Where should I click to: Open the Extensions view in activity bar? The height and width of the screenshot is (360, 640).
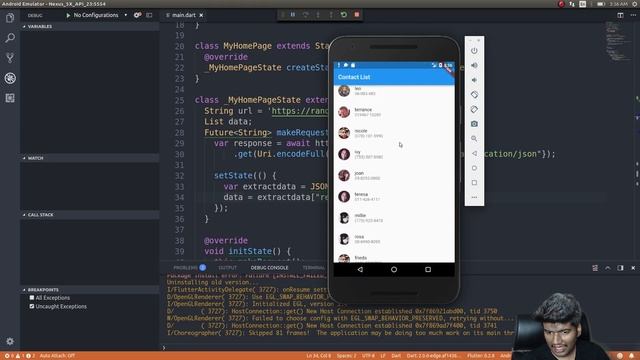click(x=10, y=98)
